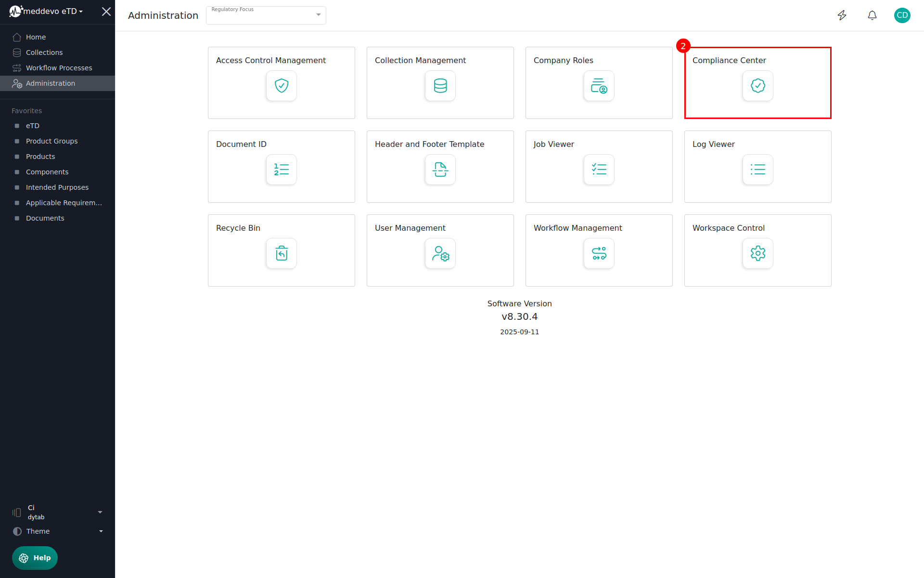
Task: Open Compliance Center badge icon
Action: pyautogui.click(x=757, y=86)
